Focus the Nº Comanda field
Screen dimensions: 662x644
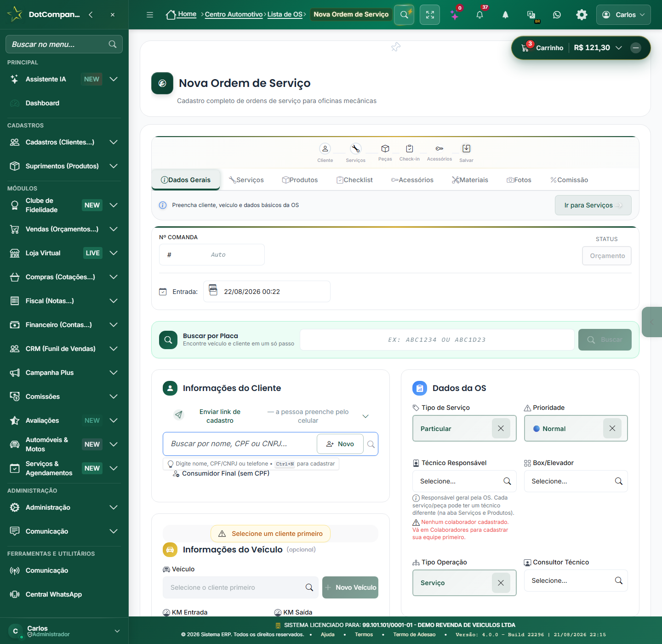pos(212,254)
